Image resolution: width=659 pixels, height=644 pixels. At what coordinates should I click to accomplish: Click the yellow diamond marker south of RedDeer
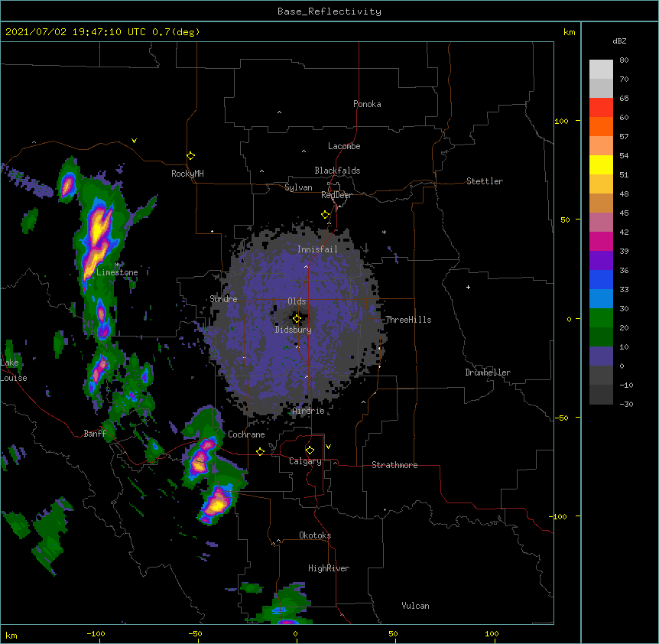(x=325, y=215)
